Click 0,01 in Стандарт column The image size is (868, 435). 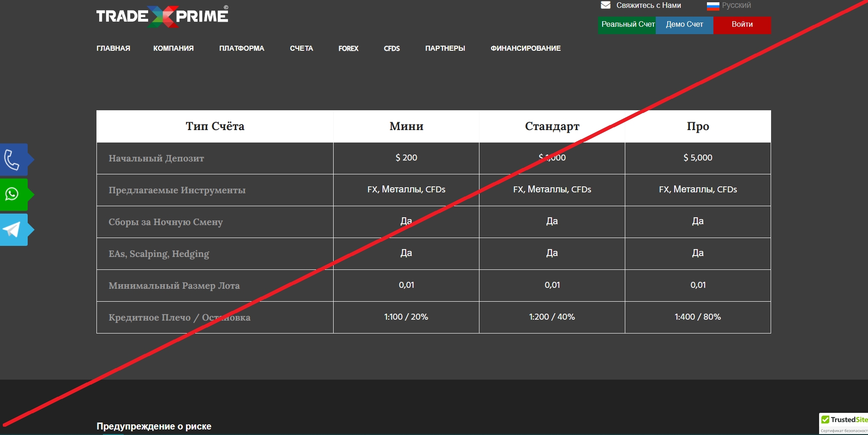pos(552,285)
